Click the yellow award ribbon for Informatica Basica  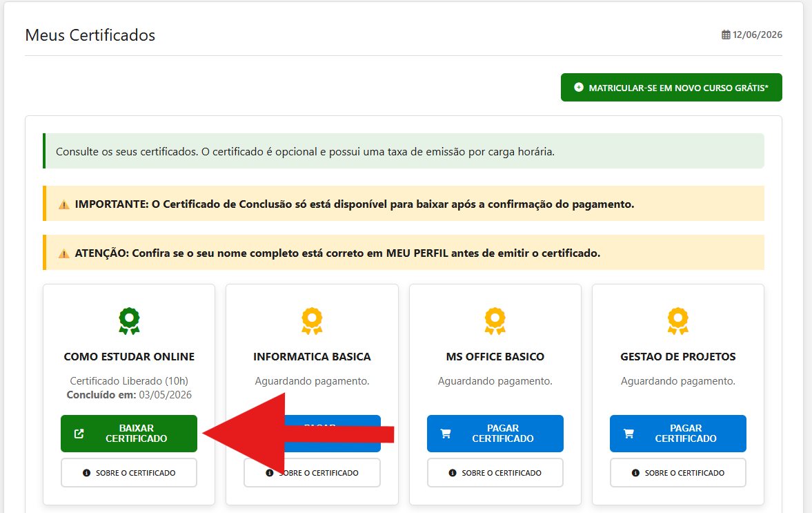313,321
